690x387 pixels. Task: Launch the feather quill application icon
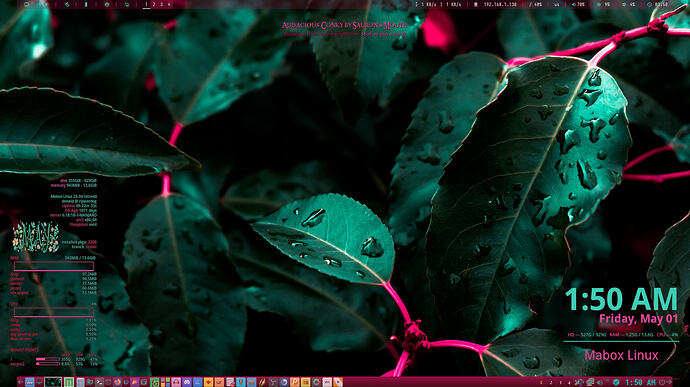point(262,382)
